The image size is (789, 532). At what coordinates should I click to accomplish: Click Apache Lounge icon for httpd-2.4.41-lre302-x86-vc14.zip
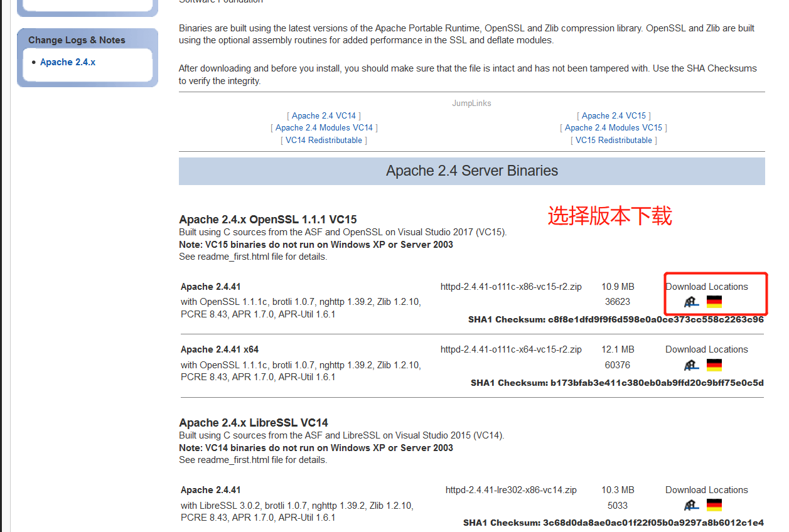(x=692, y=505)
